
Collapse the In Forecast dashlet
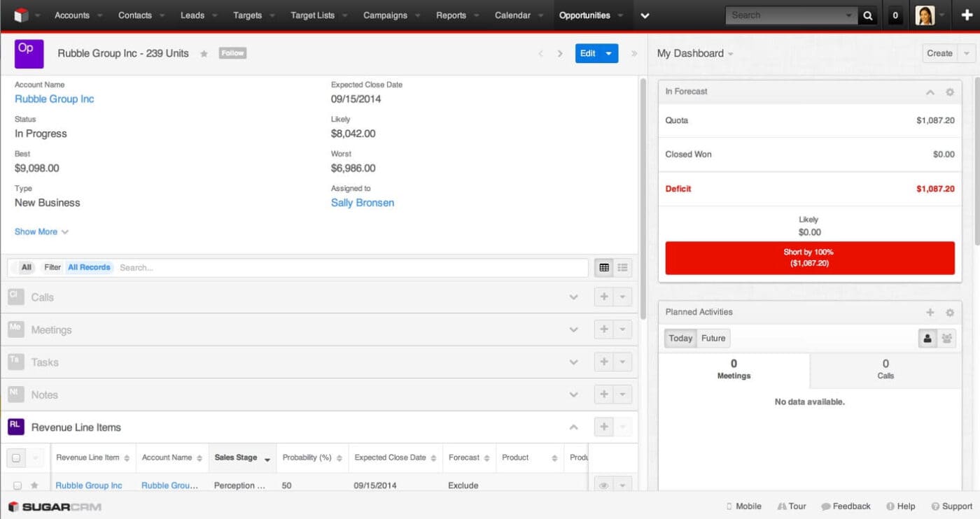[x=930, y=92]
